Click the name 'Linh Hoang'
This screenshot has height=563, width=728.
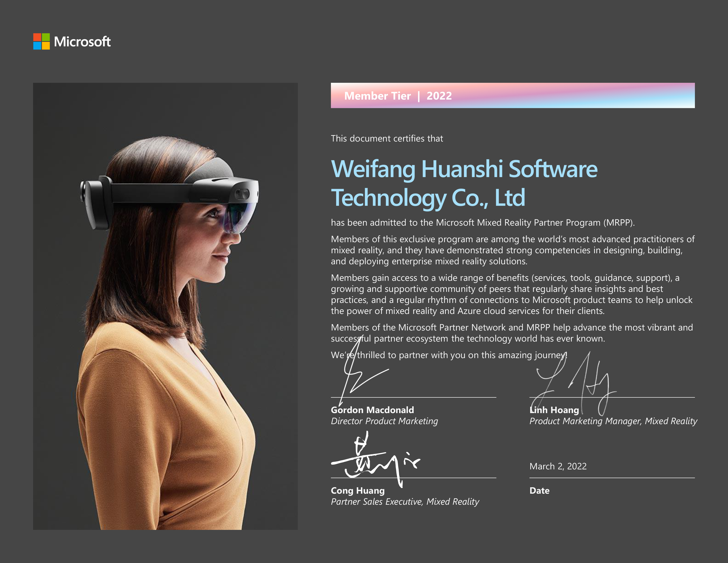tap(554, 410)
